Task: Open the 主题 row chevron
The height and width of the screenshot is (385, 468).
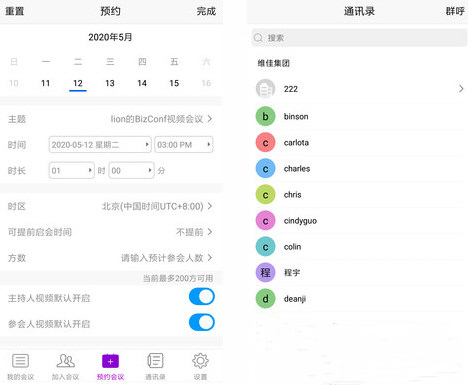Action: (210, 119)
